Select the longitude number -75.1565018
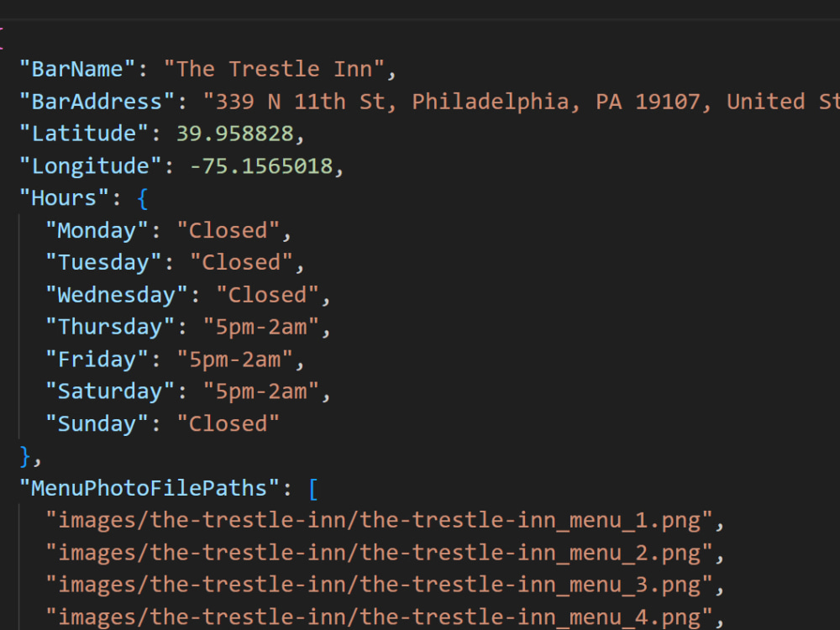 (x=261, y=166)
